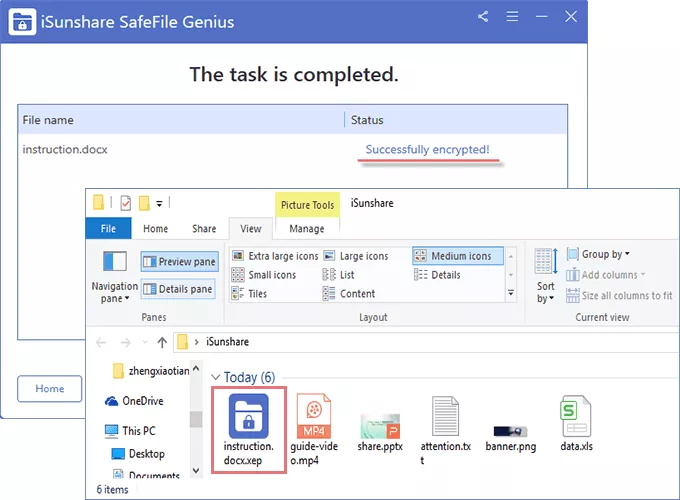Select instruction.docx row in task list
This screenshot has width=680, height=500.
[x=293, y=150]
